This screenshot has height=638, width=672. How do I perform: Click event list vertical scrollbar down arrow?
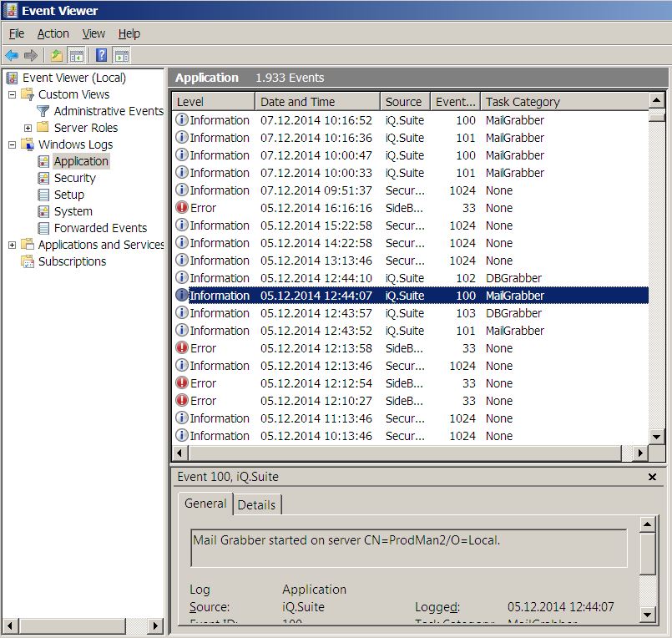tap(657, 438)
